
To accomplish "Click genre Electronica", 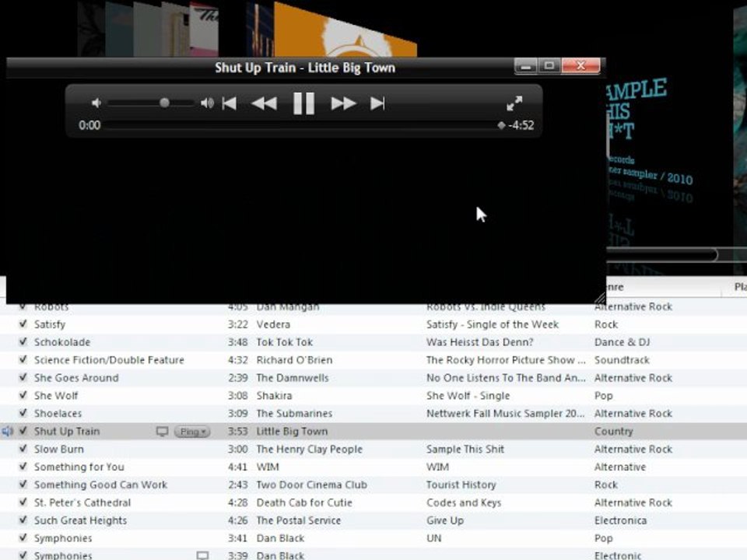I will 620,520.
